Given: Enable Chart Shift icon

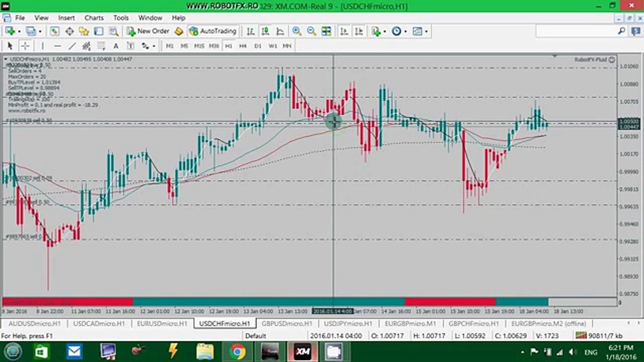Looking at the screenshot, I should pos(359,31).
